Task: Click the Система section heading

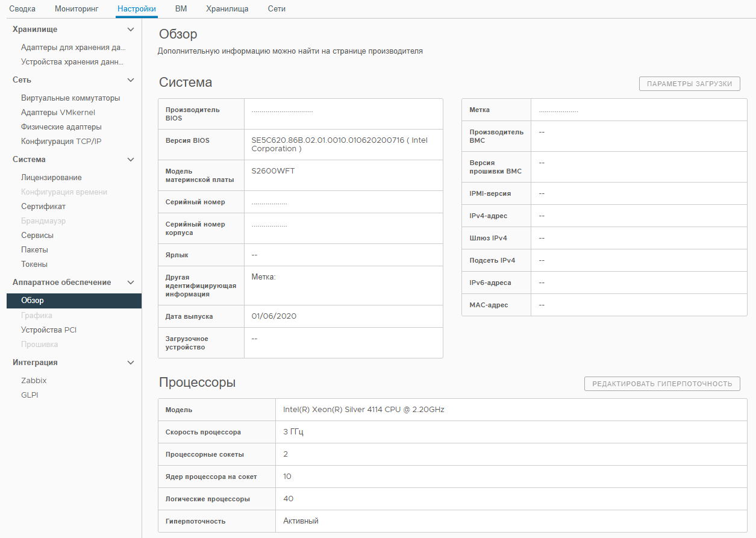Action: point(186,83)
